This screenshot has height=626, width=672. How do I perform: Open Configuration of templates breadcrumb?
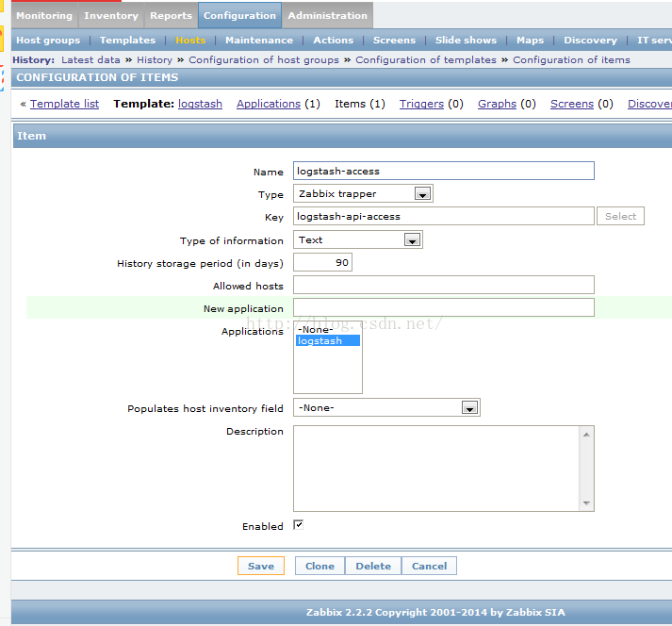tap(426, 59)
